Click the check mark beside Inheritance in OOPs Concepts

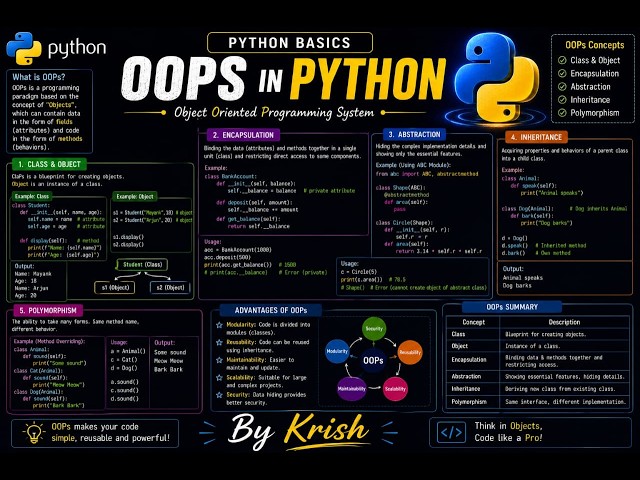(562, 100)
